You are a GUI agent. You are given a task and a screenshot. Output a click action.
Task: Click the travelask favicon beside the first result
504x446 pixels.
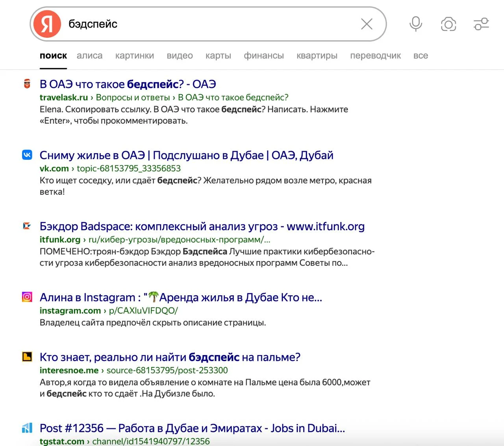click(x=27, y=84)
